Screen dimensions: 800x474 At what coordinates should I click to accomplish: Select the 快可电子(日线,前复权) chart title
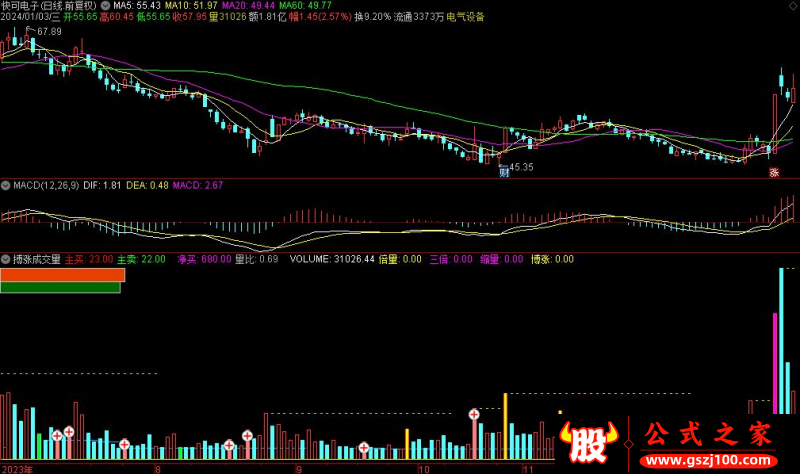[x=48, y=6]
